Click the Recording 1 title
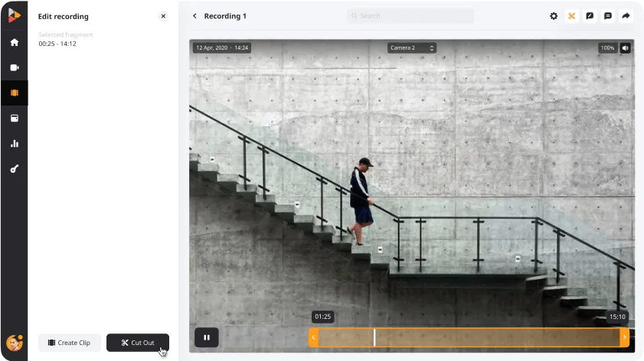644x361 pixels. coord(225,16)
